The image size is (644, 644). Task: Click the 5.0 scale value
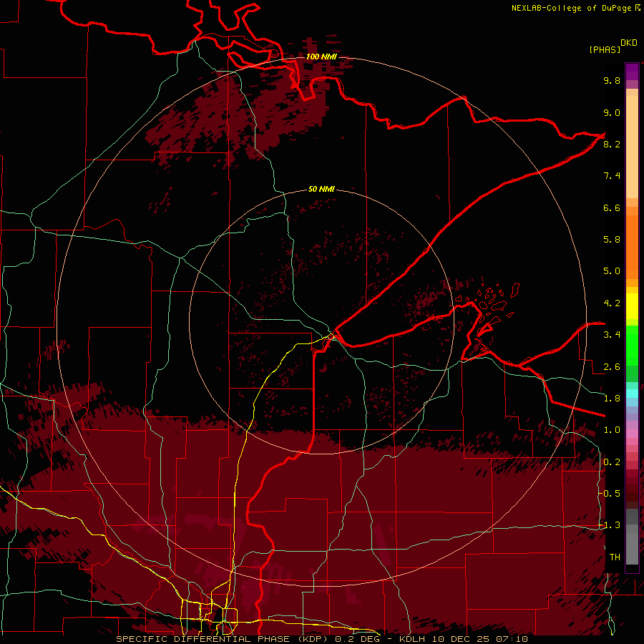click(612, 271)
